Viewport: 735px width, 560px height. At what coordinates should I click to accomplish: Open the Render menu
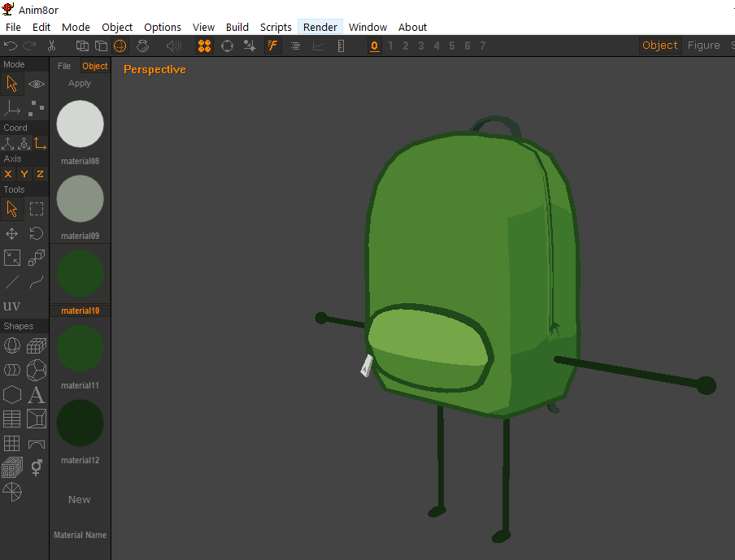(320, 27)
